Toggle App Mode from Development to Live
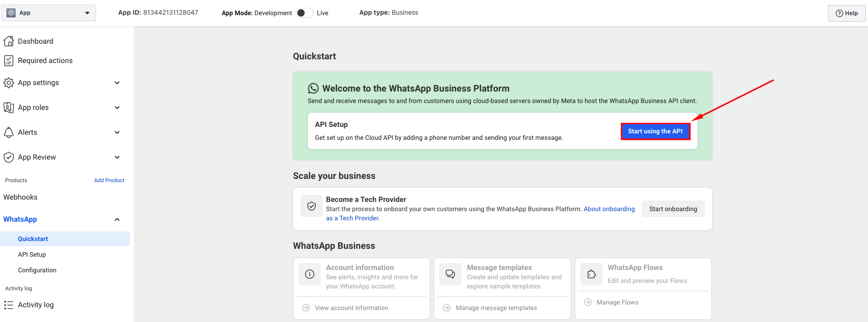The image size is (868, 322). pyautogui.click(x=305, y=13)
